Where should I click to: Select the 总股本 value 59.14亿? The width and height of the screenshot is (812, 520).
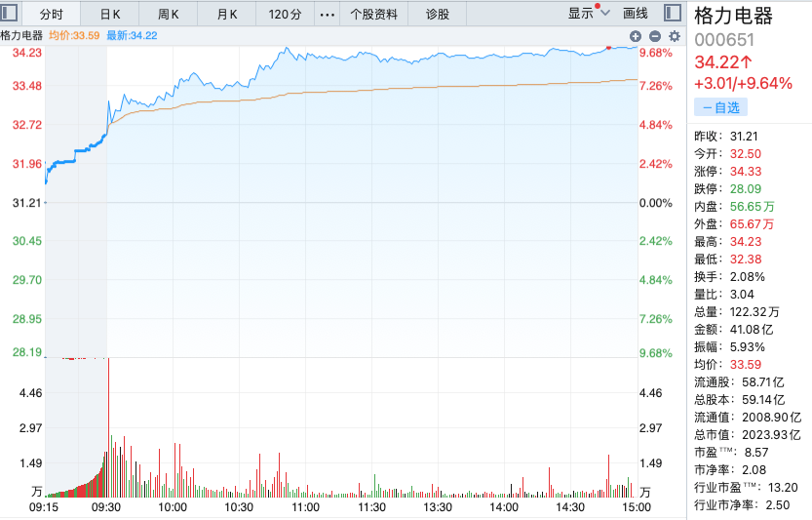click(x=763, y=400)
